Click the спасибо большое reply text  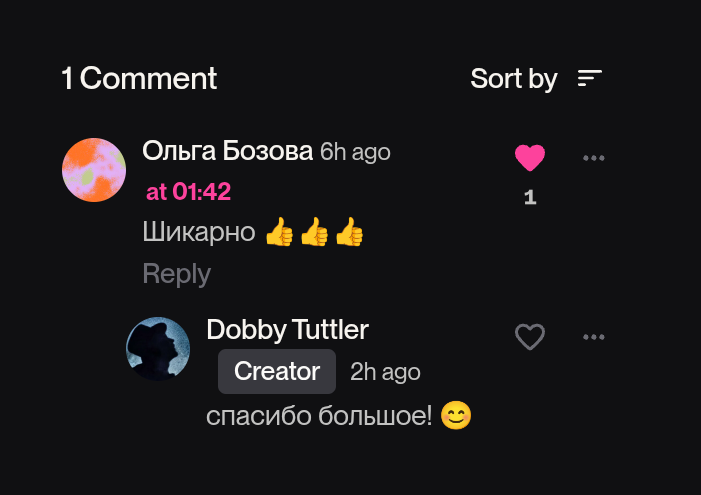tap(319, 415)
